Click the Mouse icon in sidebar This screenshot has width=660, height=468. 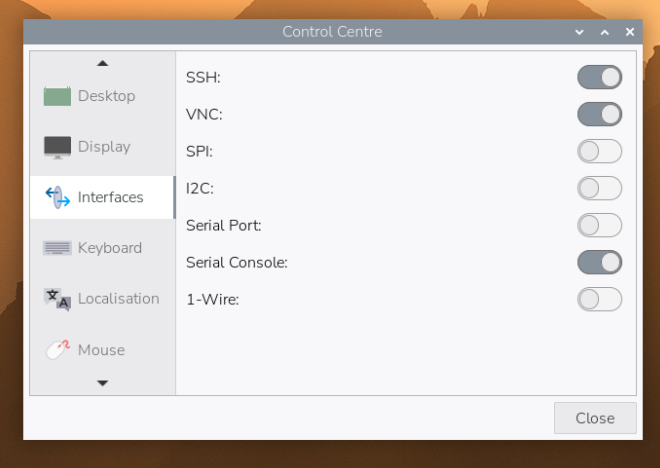point(57,350)
